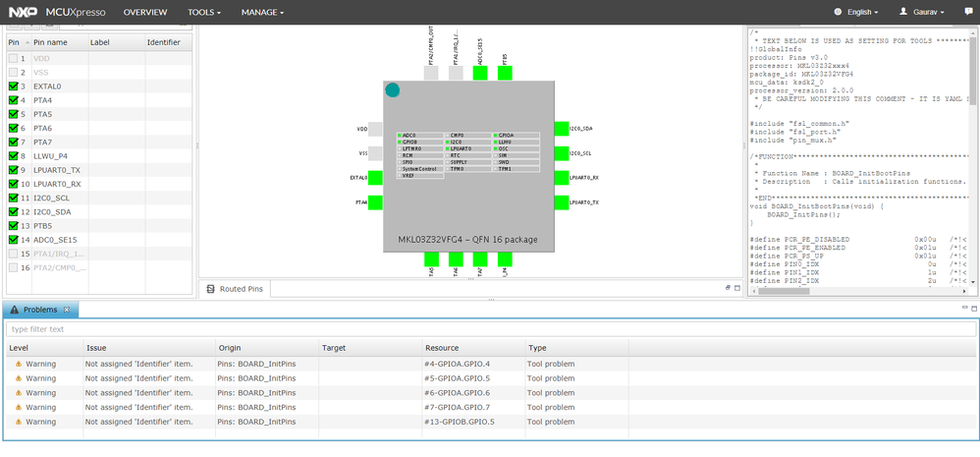Viewport: 980px width, 457px height.
Task: Select the warning row for #6-GPIOA.GPIO.6
Action: (x=489, y=392)
